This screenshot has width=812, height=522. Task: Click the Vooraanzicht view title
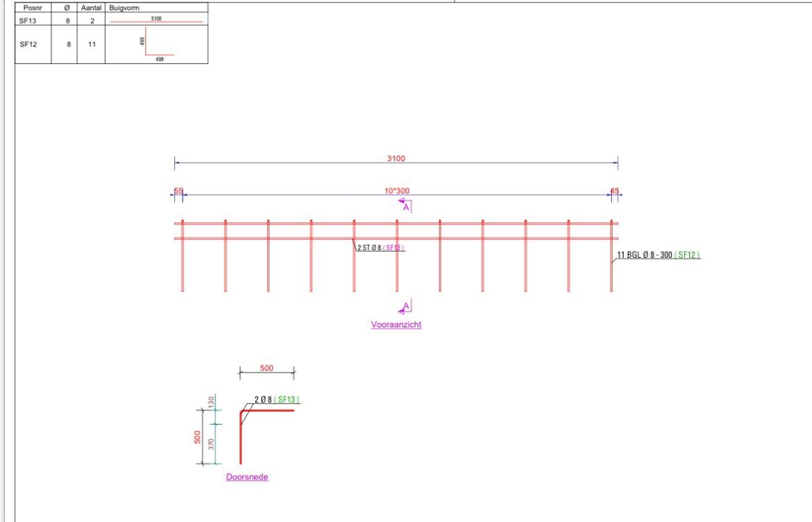(x=396, y=325)
